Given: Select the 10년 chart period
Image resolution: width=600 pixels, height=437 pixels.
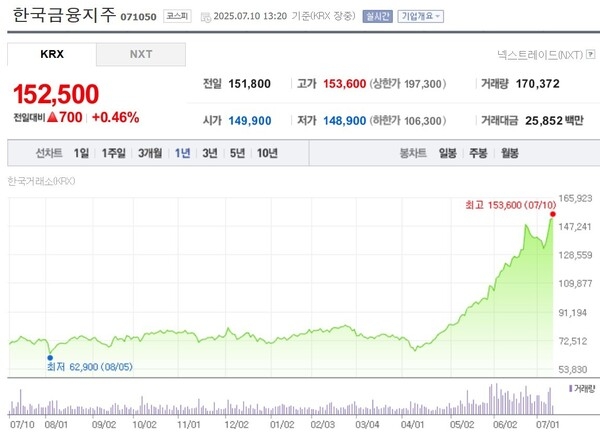Looking at the screenshot, I should click(x=267, y=153).
